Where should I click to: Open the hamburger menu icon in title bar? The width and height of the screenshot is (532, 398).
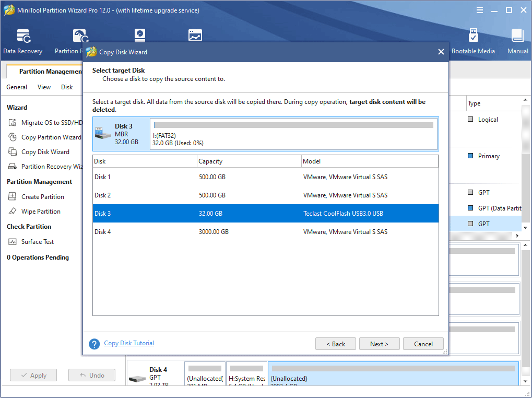480,10
